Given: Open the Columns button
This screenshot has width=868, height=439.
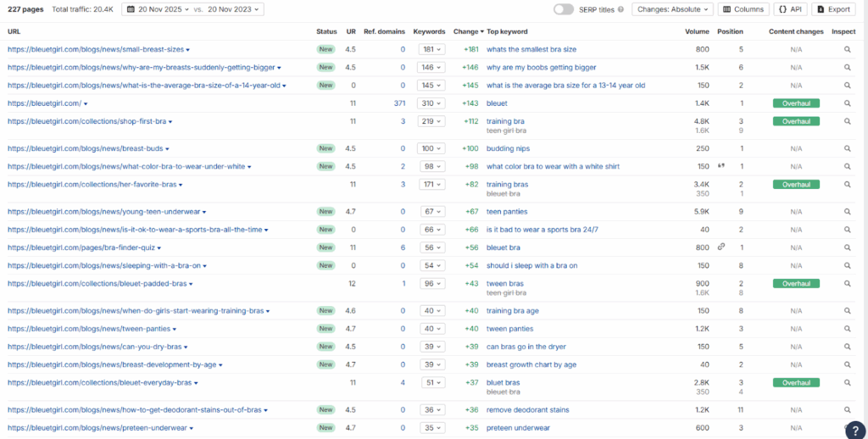Looking at the screenshot, I should [743, 9].
